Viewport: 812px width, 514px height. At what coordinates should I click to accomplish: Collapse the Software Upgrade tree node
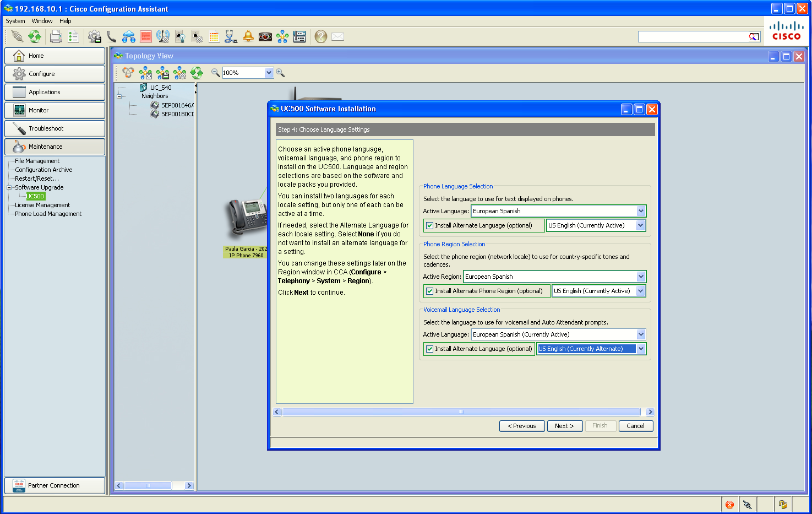(x=9, y=188)
